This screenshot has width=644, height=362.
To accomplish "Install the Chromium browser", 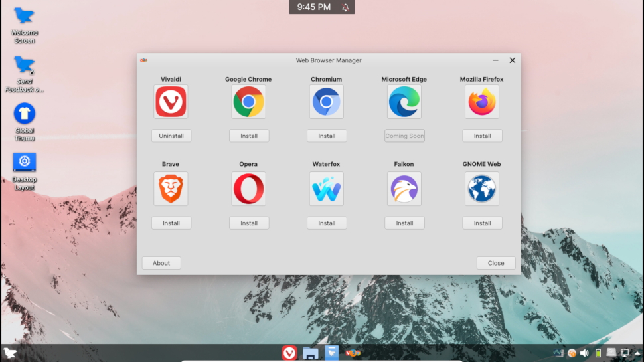I will (x=327, y=136).
